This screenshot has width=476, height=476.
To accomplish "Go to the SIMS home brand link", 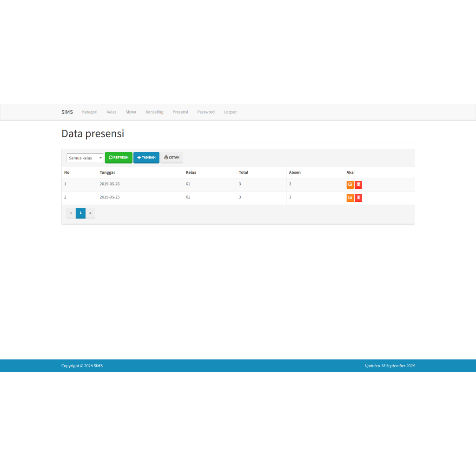I will pyautogui.click(x=67, y=112).
